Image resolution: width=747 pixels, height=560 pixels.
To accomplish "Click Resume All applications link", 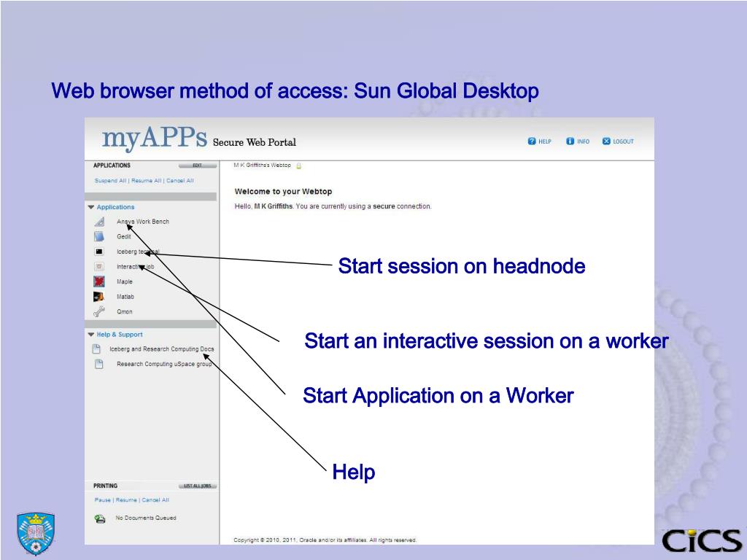I will click(146, 181).
